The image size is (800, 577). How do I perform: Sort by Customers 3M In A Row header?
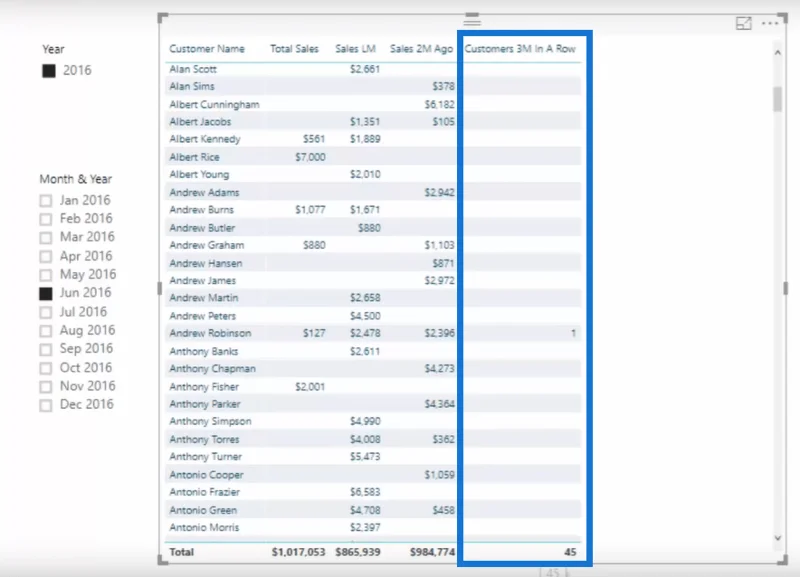tap(520, 49)
